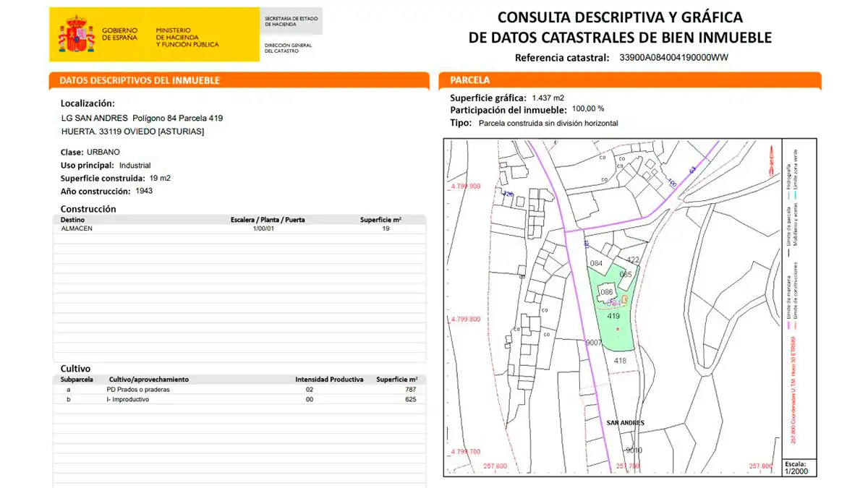Click the red point inside parcel 419
The width and height of the screenshot is (868, 488).
click(x=617, y=329)
